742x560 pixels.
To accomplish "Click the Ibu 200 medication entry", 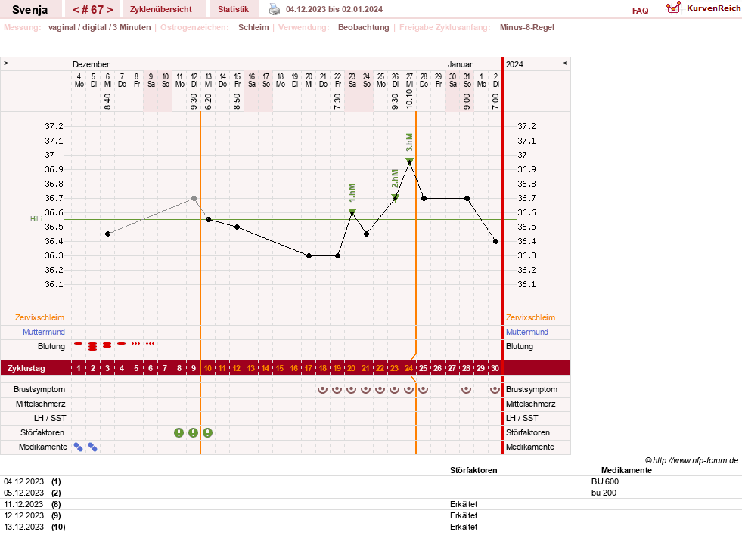I will click(604, 493).
